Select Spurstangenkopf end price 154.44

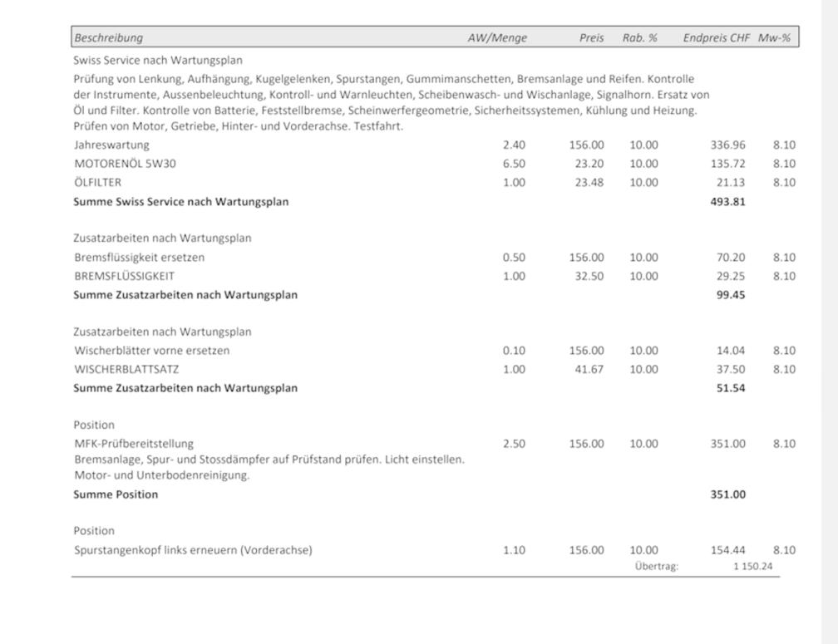[x=727, y=550]
